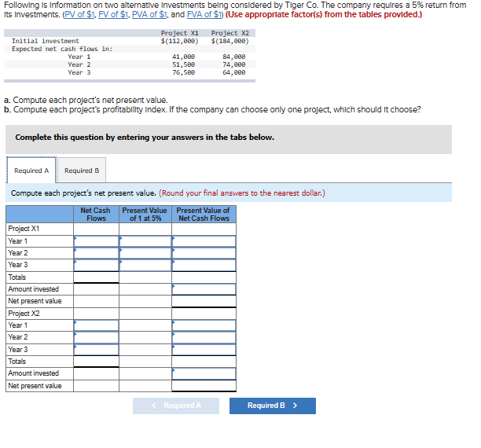Click the greyed Required A previous button

point(176,406)
